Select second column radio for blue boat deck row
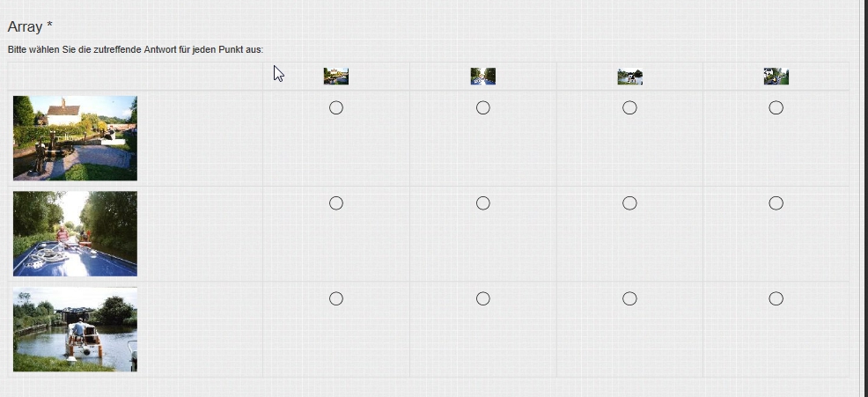Screen dimensions: 868x397 point(482,203)
